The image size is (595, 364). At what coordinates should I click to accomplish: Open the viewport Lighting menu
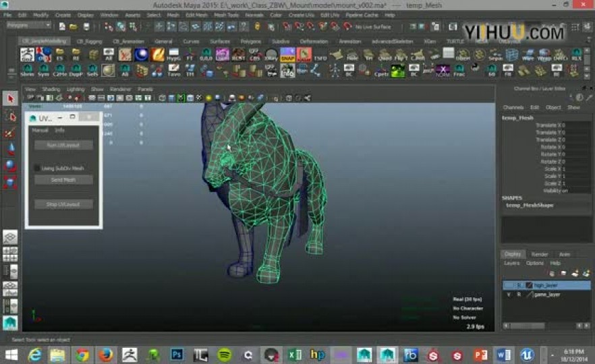pos(76,89)
